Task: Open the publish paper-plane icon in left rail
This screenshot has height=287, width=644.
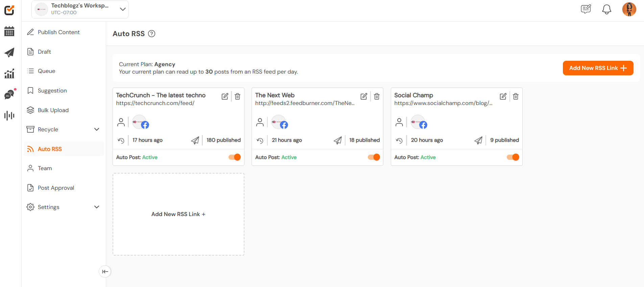Action: tap(9, 52)
